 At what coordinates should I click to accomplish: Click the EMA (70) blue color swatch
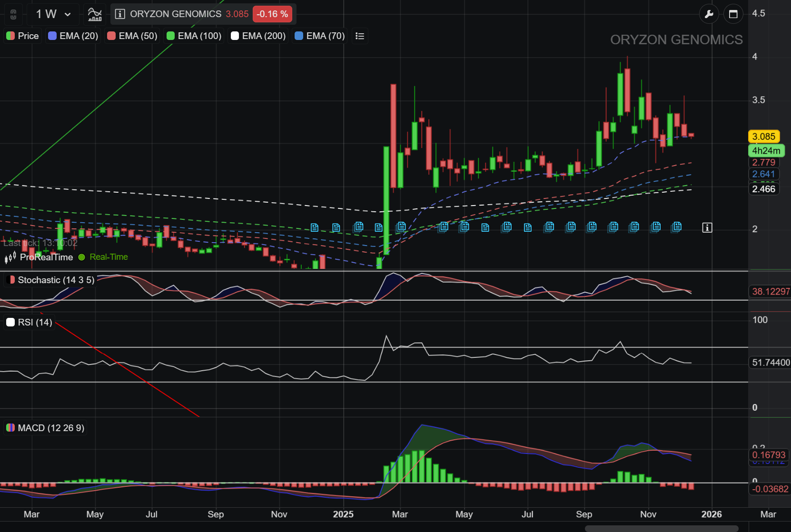pos(299,36)
